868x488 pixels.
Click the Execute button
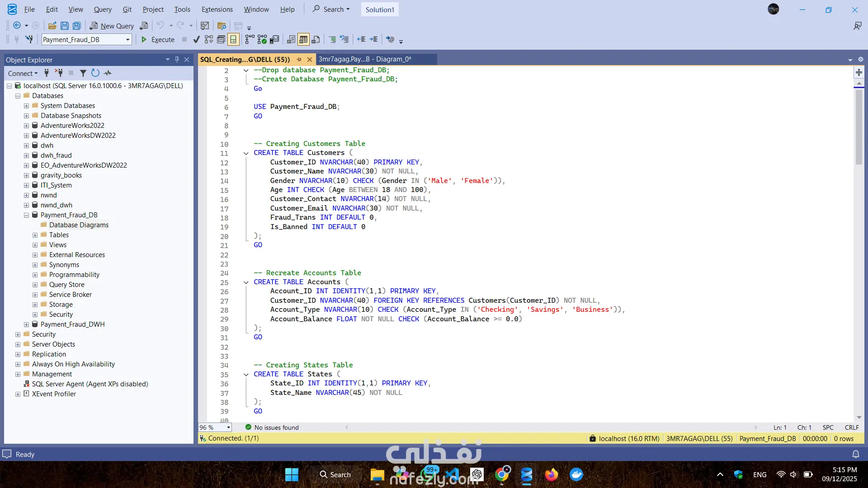(x=158, y=40)
